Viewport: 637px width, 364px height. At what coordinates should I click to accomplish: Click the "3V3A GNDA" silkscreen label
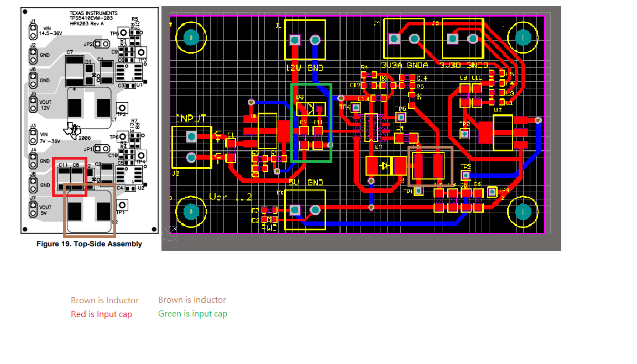[405, 65]
